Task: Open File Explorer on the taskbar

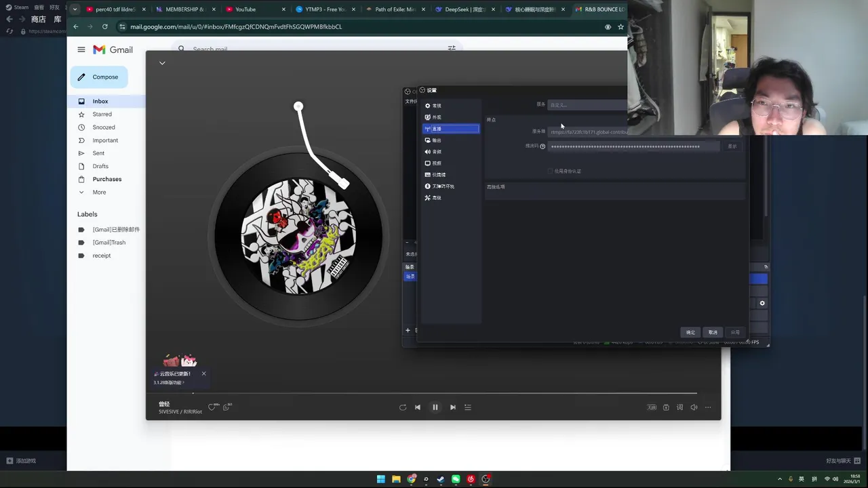Action: point(396,479)
